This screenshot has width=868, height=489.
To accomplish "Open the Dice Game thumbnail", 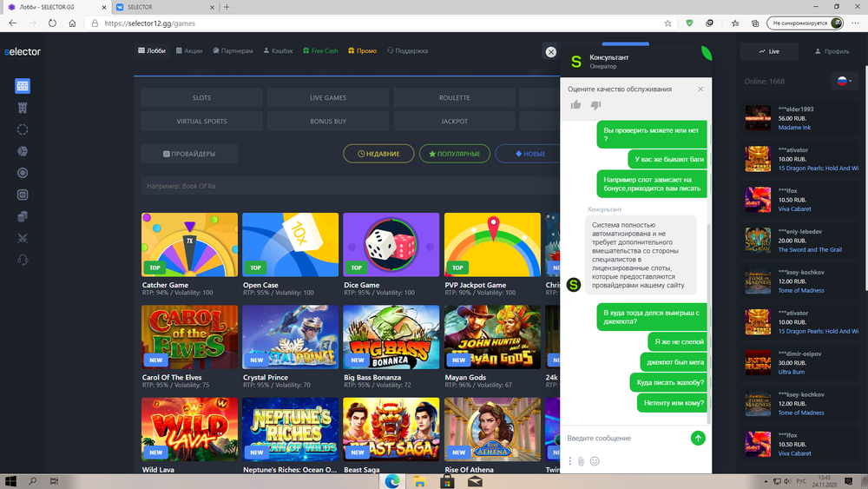I will 391,245.
